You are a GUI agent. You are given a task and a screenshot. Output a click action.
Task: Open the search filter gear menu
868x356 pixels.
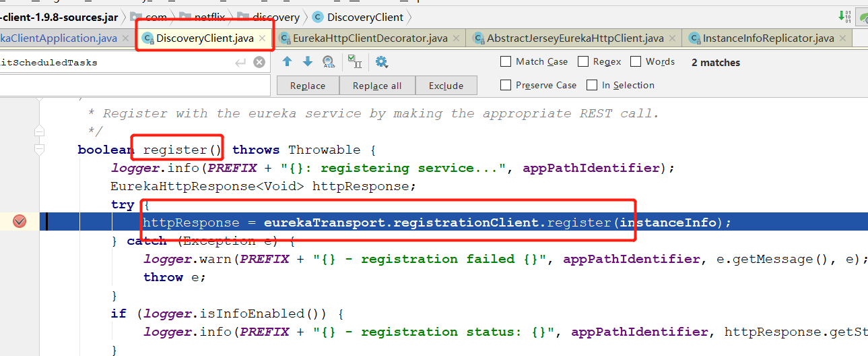tap(382, 62)
